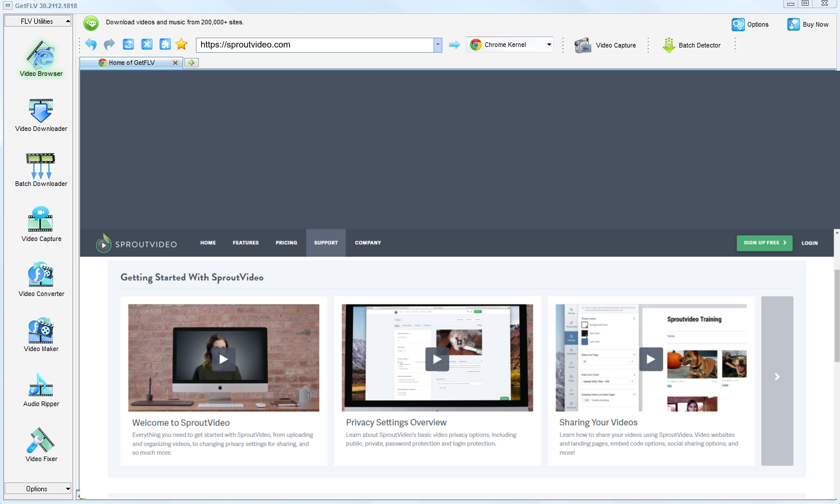Open the FEATURES menu item

pyautogui.click(x=246, y=243)
